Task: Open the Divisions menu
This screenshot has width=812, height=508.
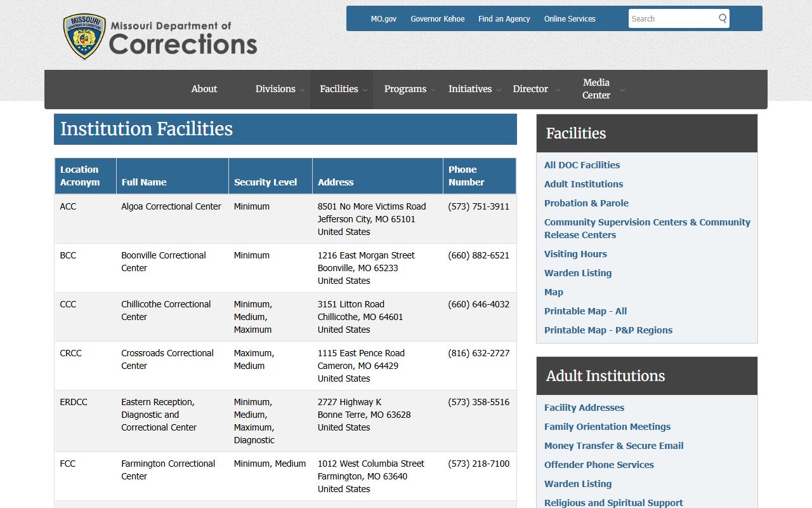Action: pos(275,89)
